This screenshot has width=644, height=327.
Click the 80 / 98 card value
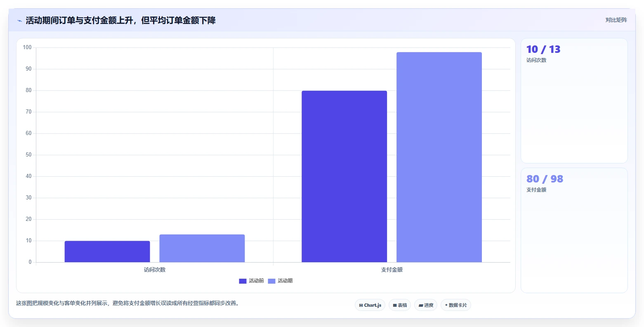tap(545, 179)
